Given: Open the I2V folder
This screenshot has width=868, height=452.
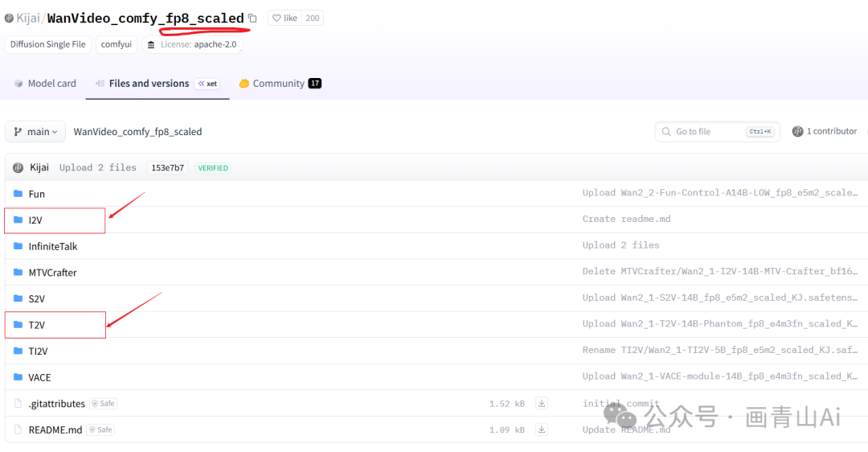Looking at the screenshot, I should (x=35, y=220).
